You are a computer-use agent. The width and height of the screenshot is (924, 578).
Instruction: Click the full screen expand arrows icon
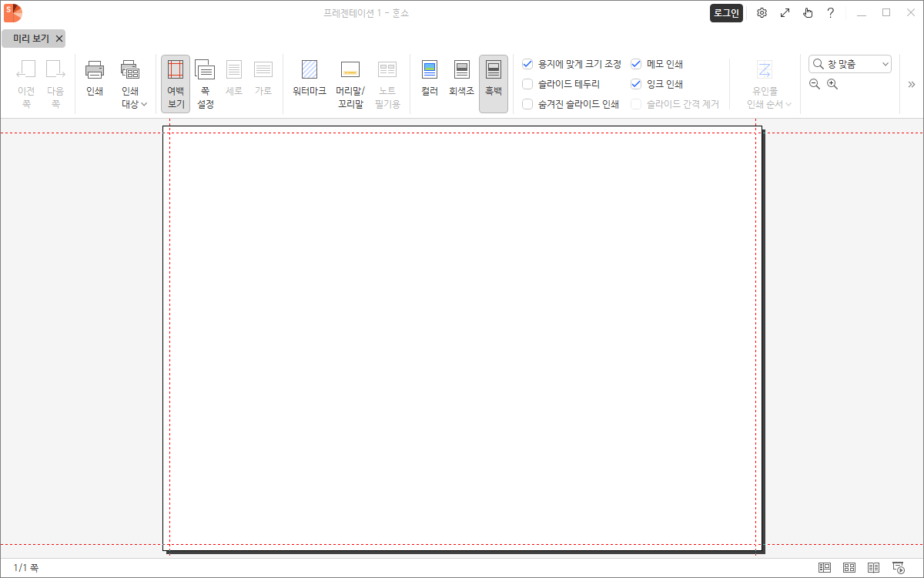point(785,13)
